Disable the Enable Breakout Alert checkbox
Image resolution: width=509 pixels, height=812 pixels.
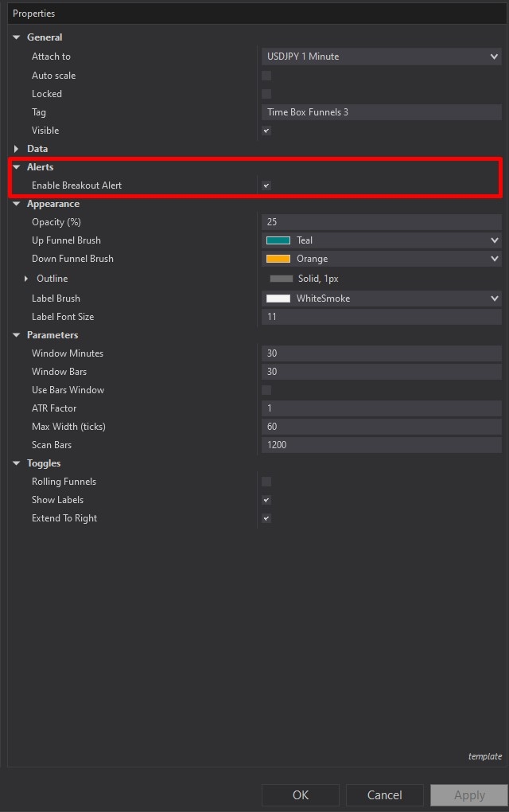(266, 183)
